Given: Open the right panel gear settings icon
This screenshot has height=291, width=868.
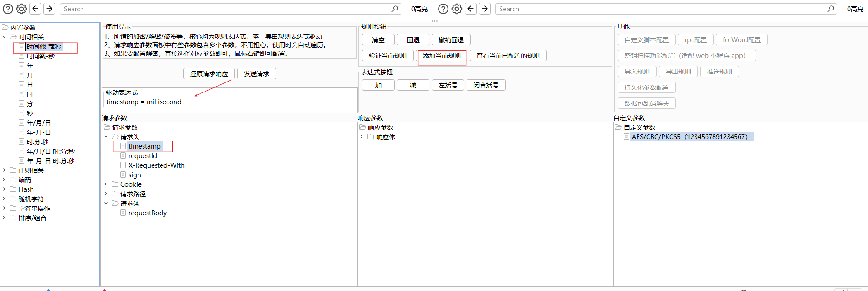Looking at the screenshot, I should 457,9.
